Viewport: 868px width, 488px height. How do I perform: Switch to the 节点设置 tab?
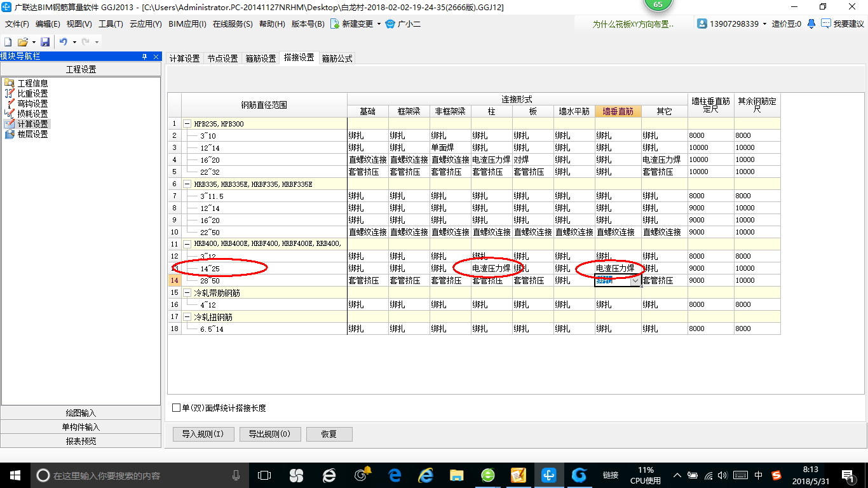tap(222, 58)
